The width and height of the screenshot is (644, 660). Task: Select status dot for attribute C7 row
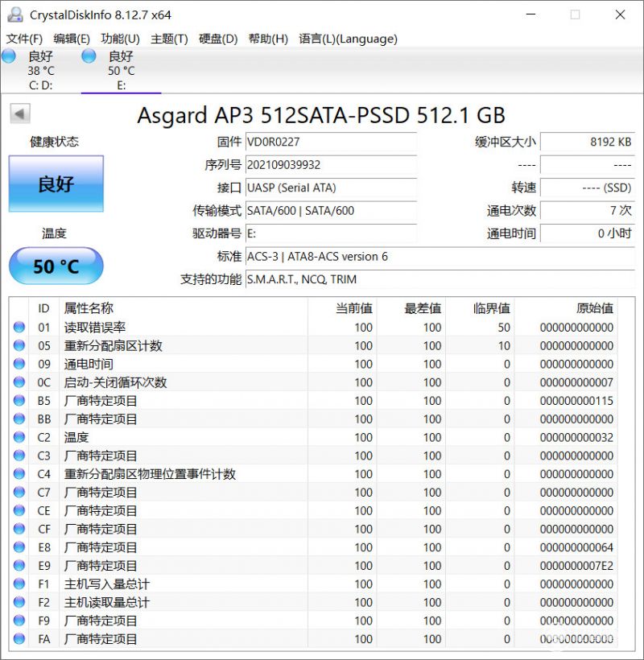(x=19, y=492)
